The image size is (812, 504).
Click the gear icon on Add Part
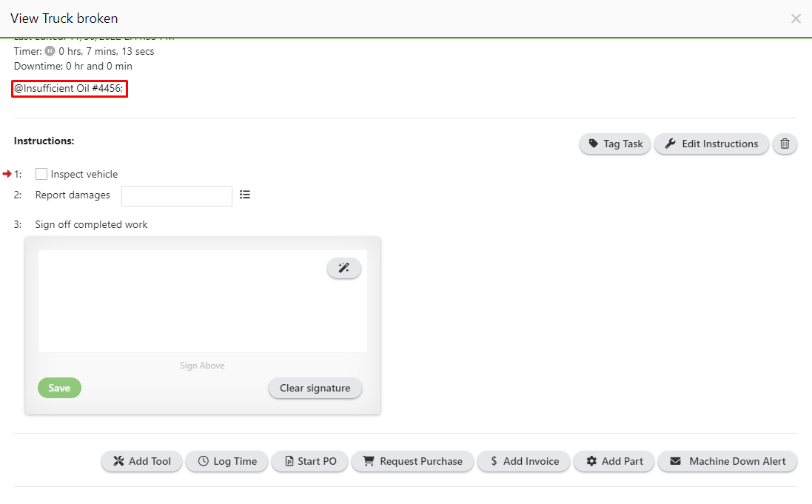pos(591,461)
